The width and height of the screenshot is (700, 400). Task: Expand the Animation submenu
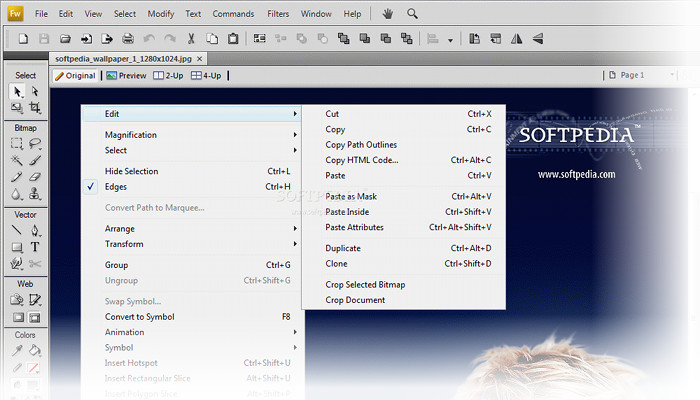click(x=193, y=332)
